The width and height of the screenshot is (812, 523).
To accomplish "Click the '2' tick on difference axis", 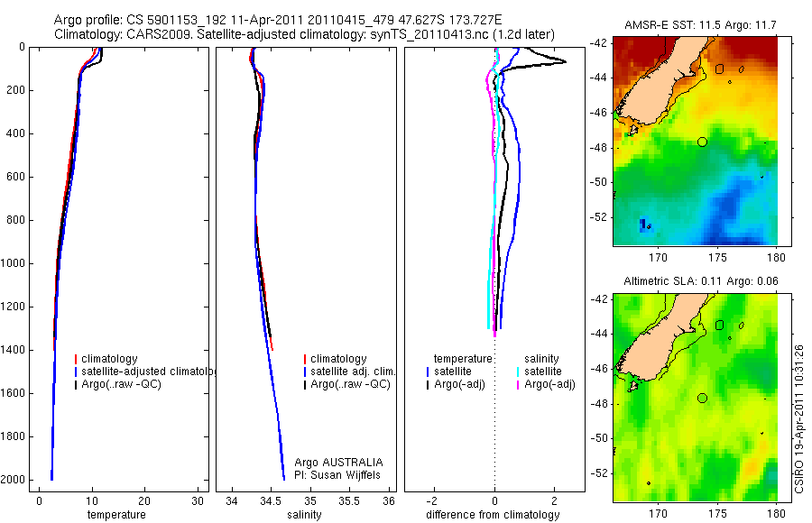I will pyautogui.click(x=555, y=501).
